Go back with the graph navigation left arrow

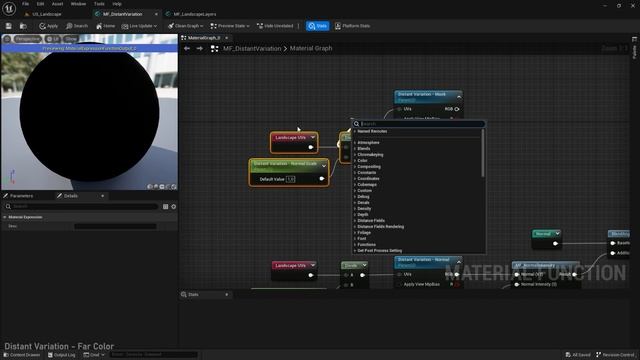coord(187,49)
